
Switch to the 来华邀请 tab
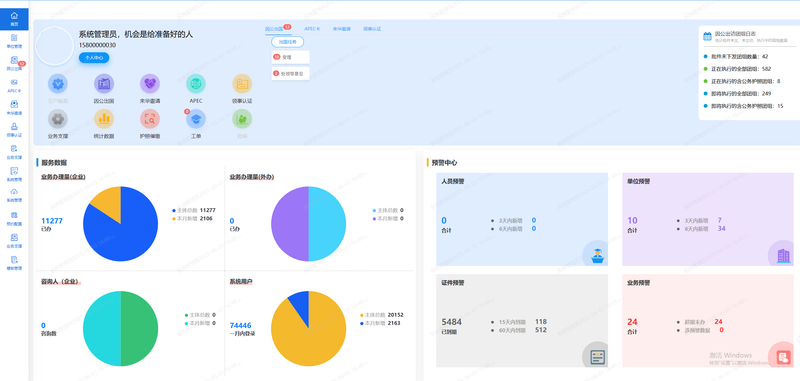click(x=341, y=29)
